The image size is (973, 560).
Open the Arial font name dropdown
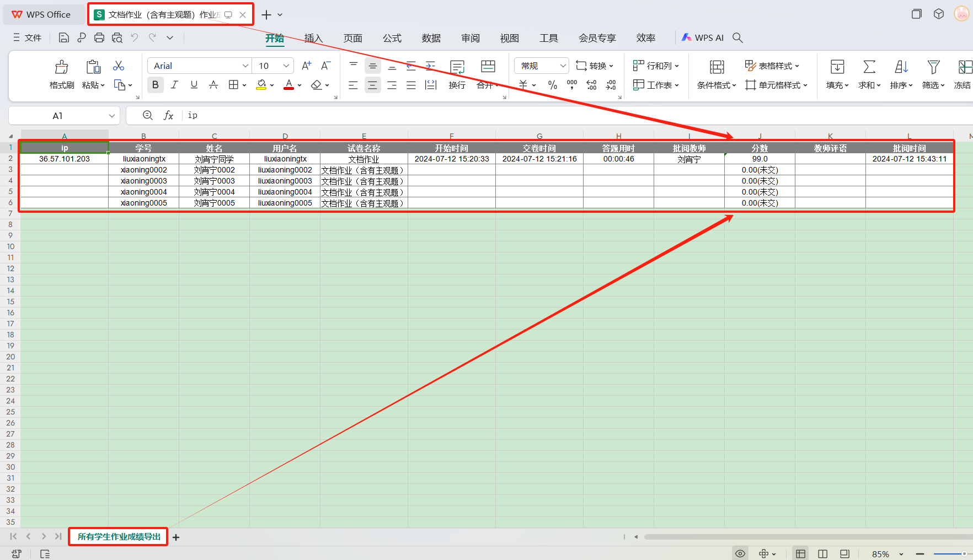(245, 66)
